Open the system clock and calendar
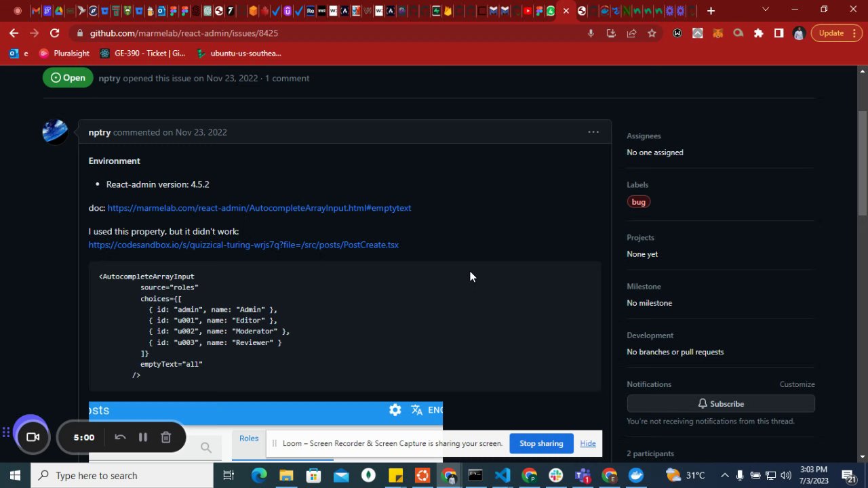868x488 pixels. (814, 476)
